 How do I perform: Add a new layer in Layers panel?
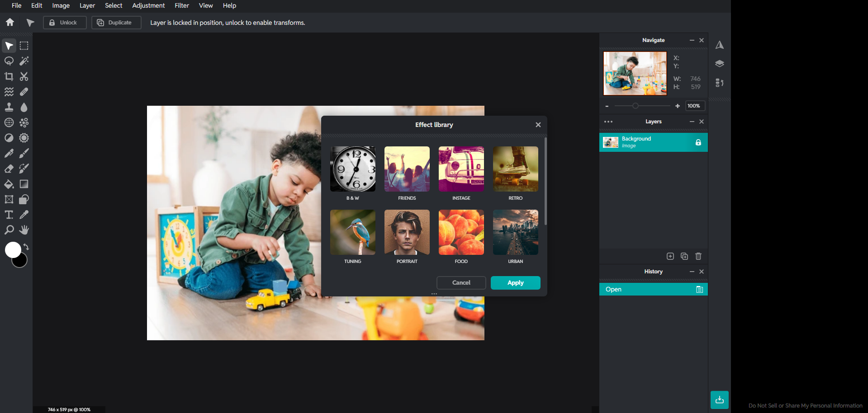(x=670, y=256)
